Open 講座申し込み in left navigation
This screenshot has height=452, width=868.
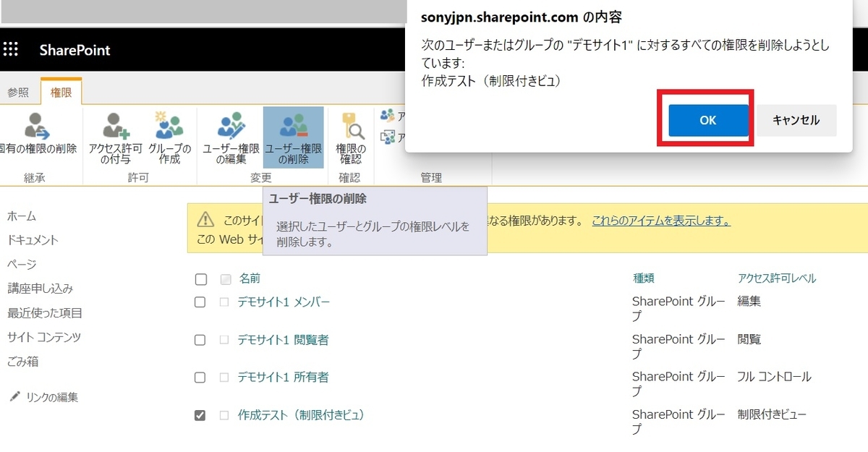[x=40, y=289]
